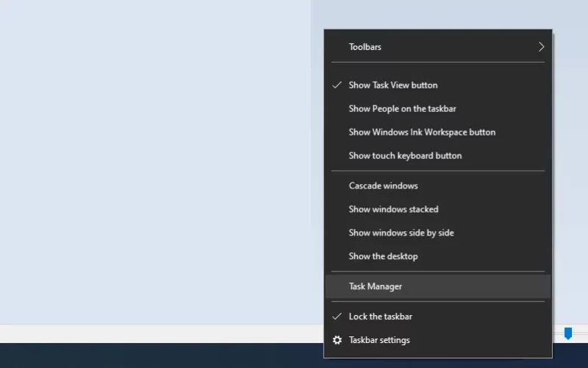Viewport: 588px width, 368px height.
Task: Open Taskbar settings
Action: pyautogui.click(x=438, y=340)
